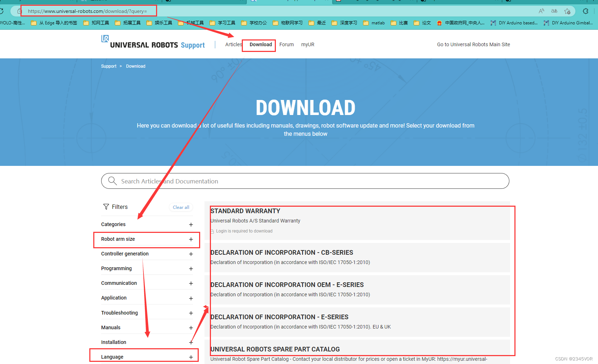Viewport: 598px width, 364px height.
Task: Open the Standard Warranty download entry
Action: point(357,221)
